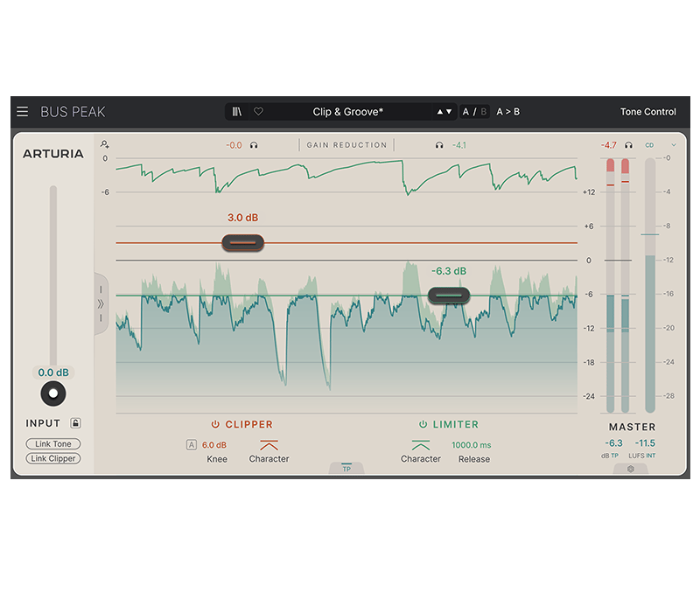
Task: Select the Limiter Character shape icon
Action: pos(421,444)
